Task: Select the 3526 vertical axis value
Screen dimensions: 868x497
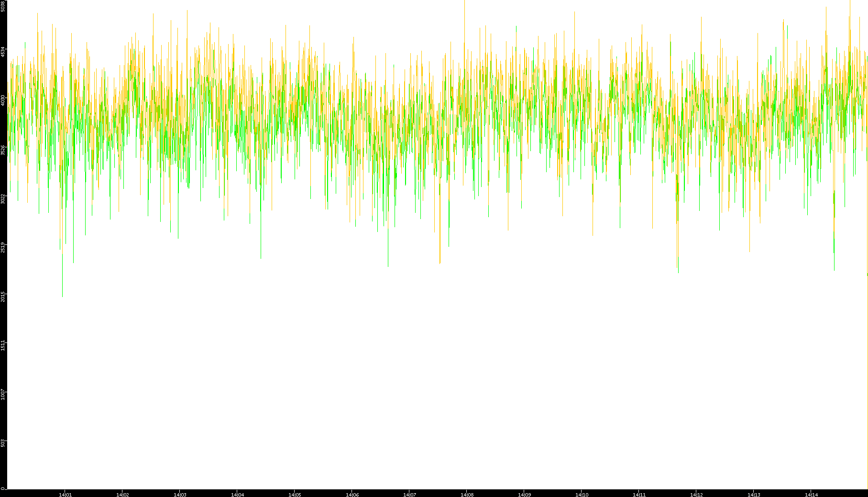Action: click(3, 150)
